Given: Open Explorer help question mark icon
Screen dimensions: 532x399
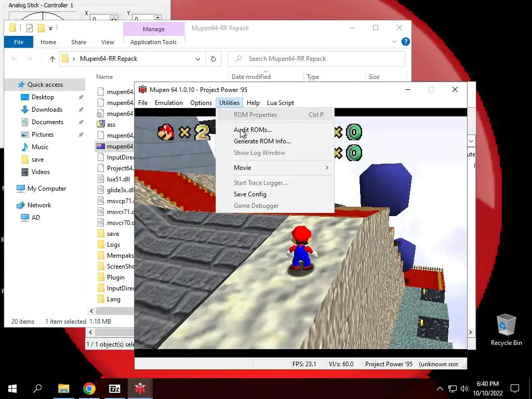Looking at the screenshot, I should (405, 42).
